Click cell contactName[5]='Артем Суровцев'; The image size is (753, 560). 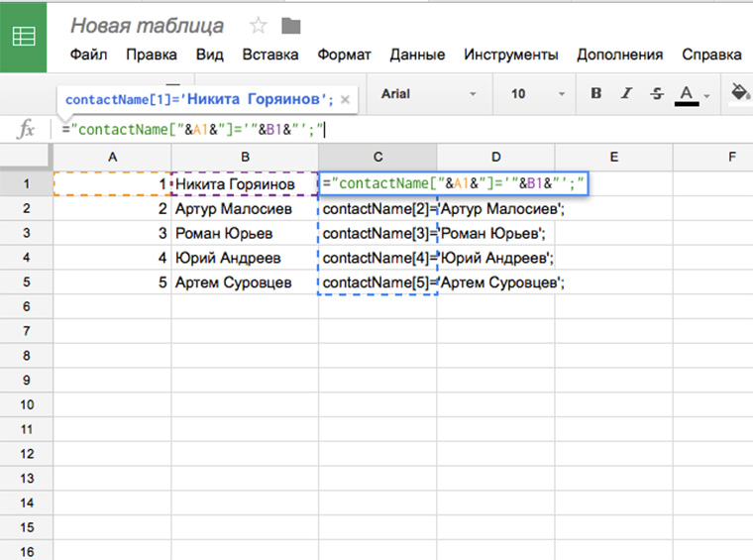pyautogui.click(x=377, y=282)
